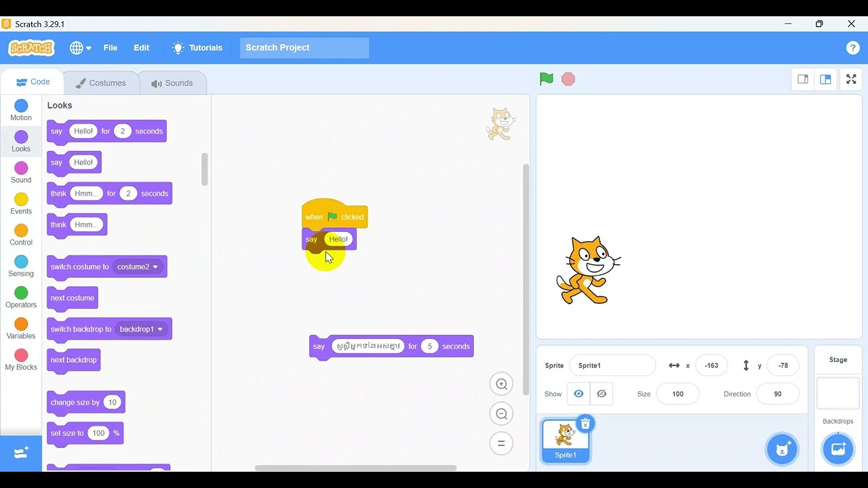Click the Hello! field of workspace say block
Viewport: 868px width, 488px height.
(338, 239)
